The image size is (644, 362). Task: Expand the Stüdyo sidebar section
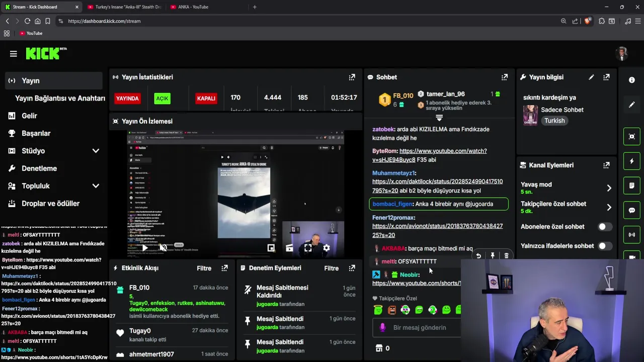96,151
